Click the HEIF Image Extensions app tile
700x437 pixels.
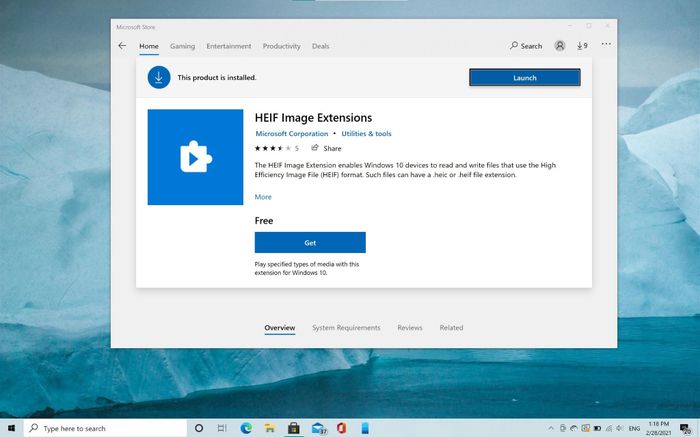click(x=196, y=157)
